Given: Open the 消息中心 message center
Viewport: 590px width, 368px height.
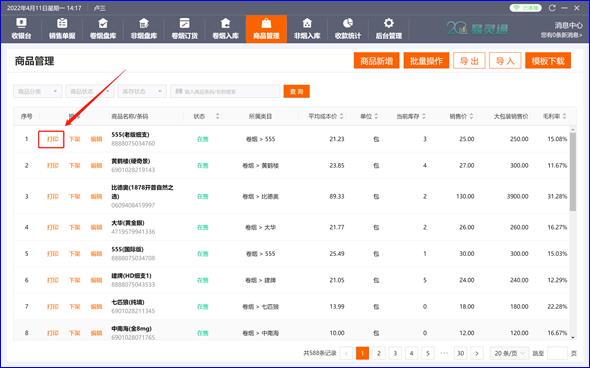Looking at the screenshot, I should pos(568,26).
